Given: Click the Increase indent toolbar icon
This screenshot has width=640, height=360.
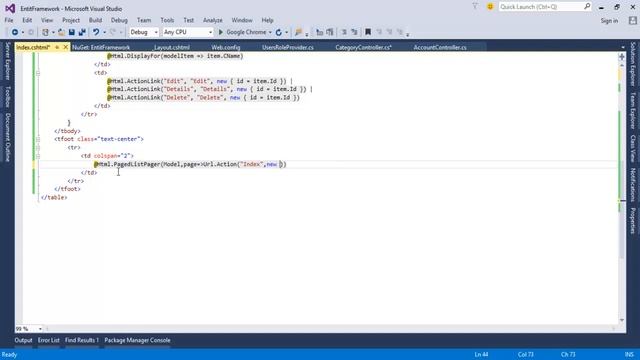Looking at the screenshot, I should click(330, 32).
